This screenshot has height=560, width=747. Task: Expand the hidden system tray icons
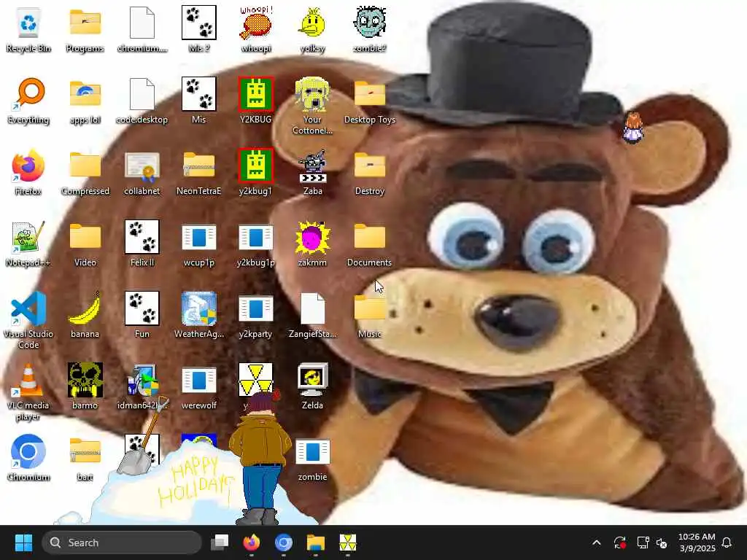coord(597,542)
